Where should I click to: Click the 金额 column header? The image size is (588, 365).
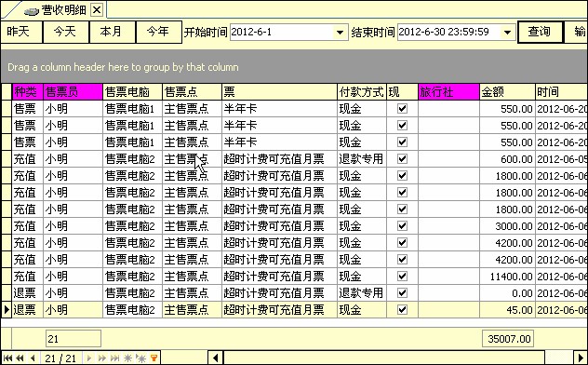(x=507, y=92)
